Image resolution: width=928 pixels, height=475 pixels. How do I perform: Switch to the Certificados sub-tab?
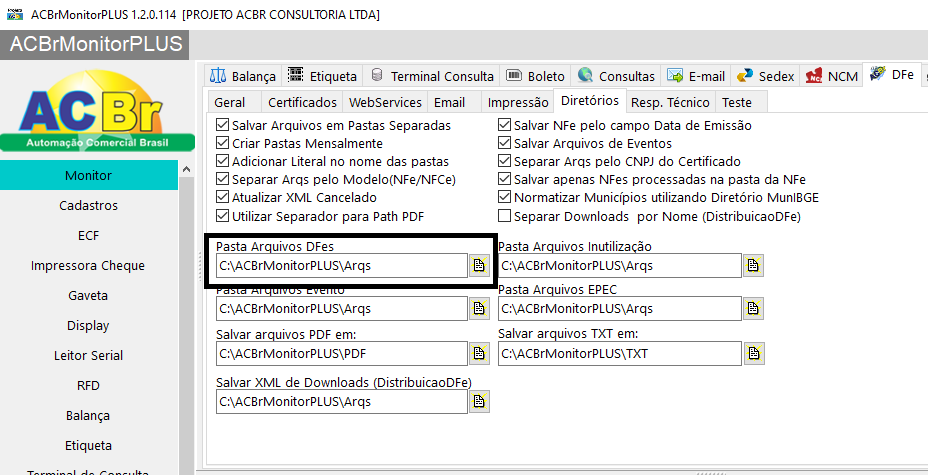point(302,102)
